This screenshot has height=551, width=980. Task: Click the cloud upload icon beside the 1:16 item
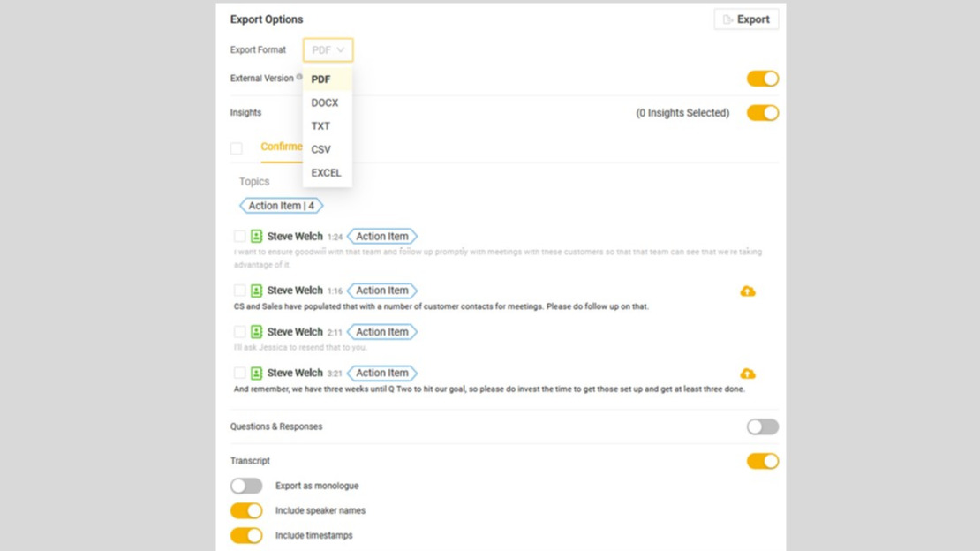pyautogui.click(x=748, y=291)
